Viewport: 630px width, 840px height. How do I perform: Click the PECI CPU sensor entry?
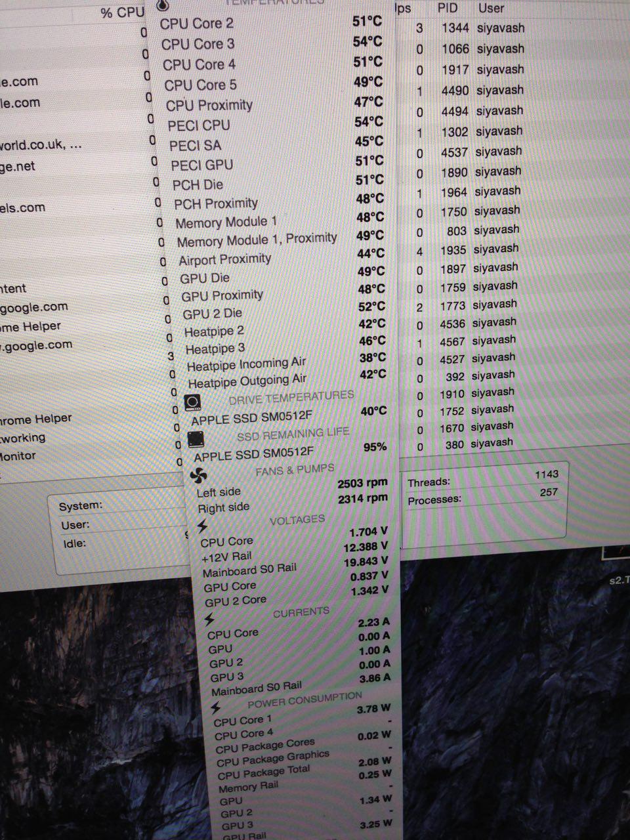(277, 123)
